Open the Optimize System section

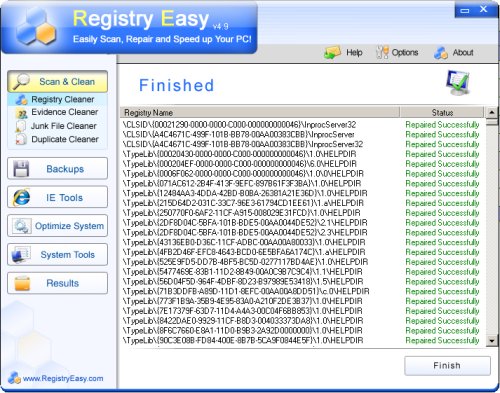coord(57,226)
